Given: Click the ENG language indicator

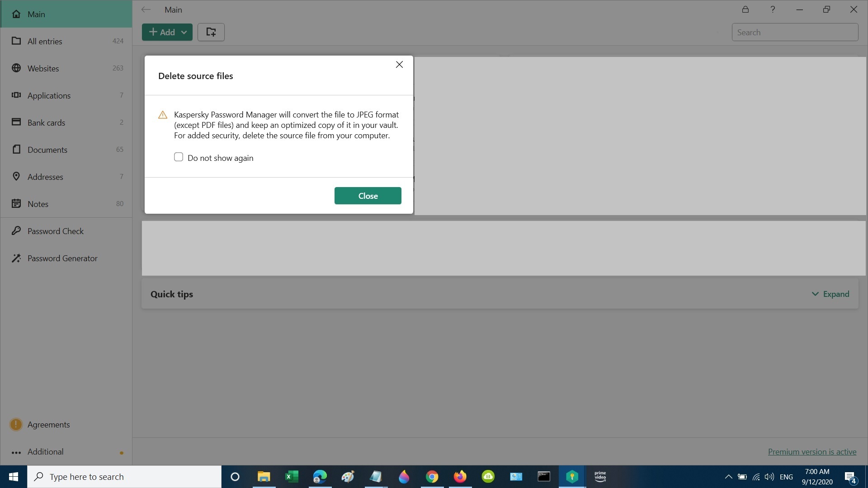Looking at the screenshot, I should 786,477.
